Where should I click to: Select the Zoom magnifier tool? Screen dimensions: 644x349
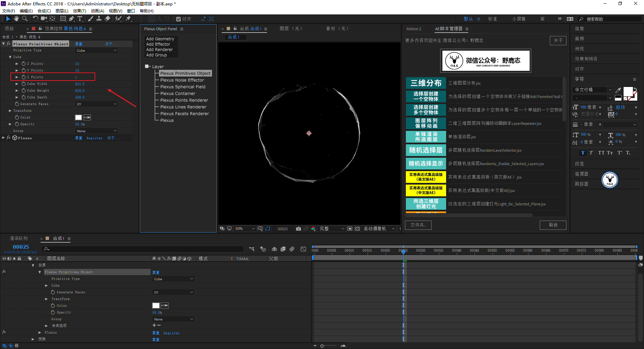[x=24, y=19]
